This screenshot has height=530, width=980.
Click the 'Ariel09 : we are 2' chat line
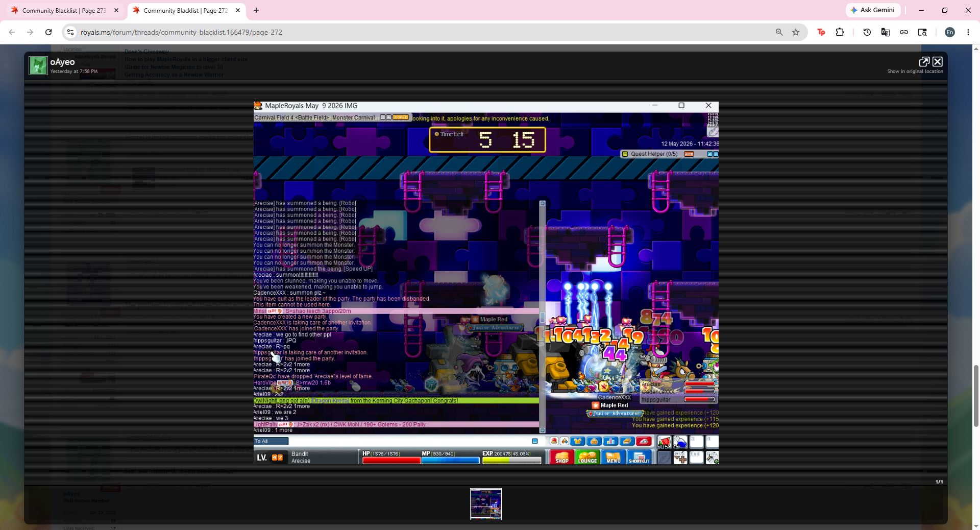tap(275, 413)
